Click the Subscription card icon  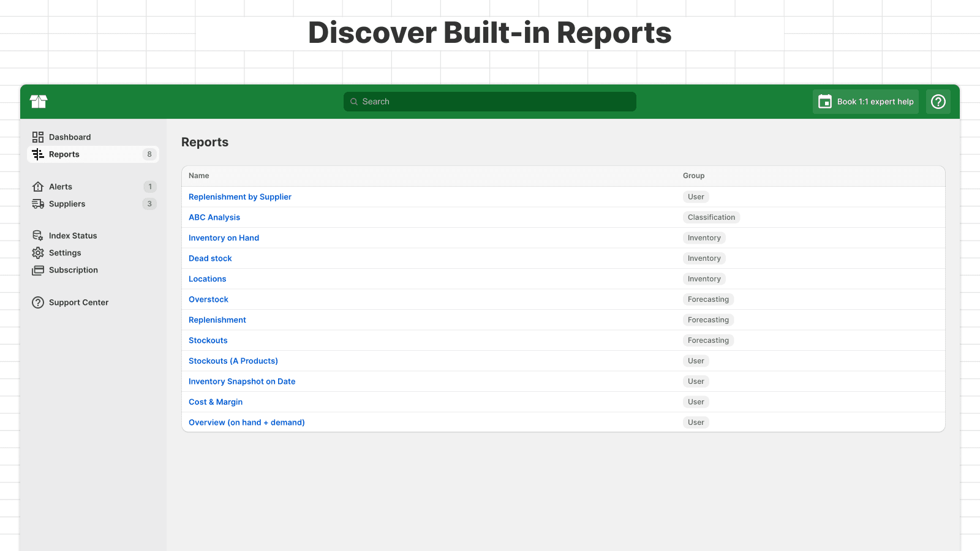[38, 269]
